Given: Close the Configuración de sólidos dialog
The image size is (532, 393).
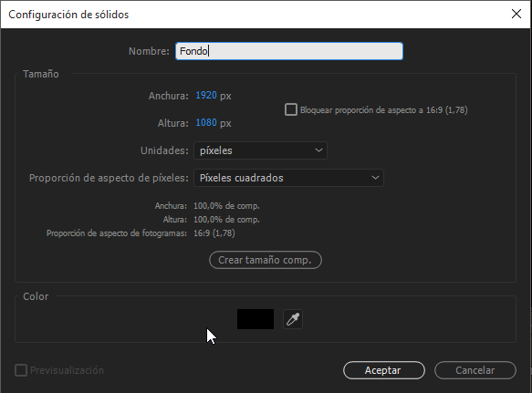Looking at the screenshot, I should [516, 14].
